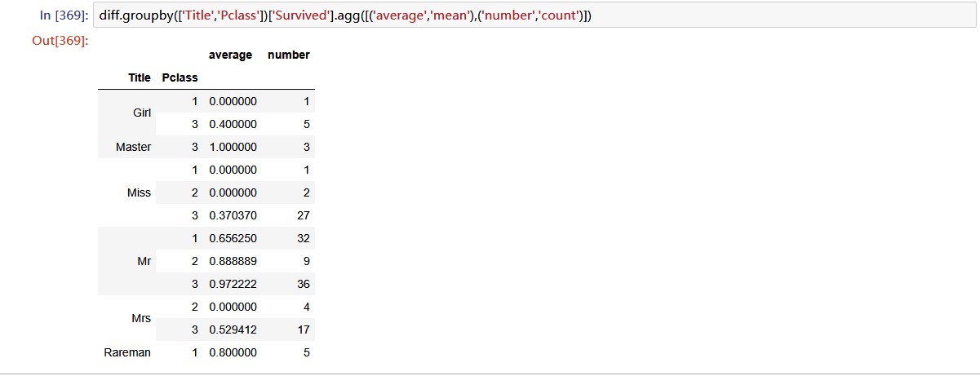
Task: Click the count value 27
Action: pos(303,215)
